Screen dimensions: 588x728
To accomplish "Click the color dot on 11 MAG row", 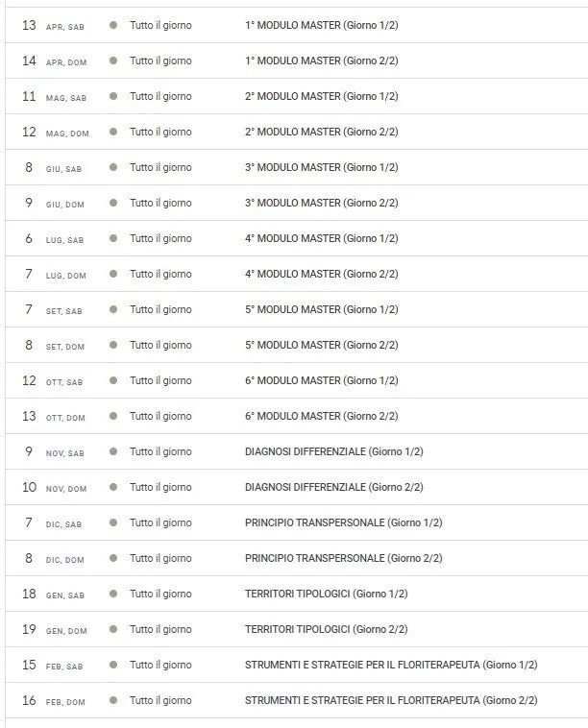I will click(x=113, y=96).
